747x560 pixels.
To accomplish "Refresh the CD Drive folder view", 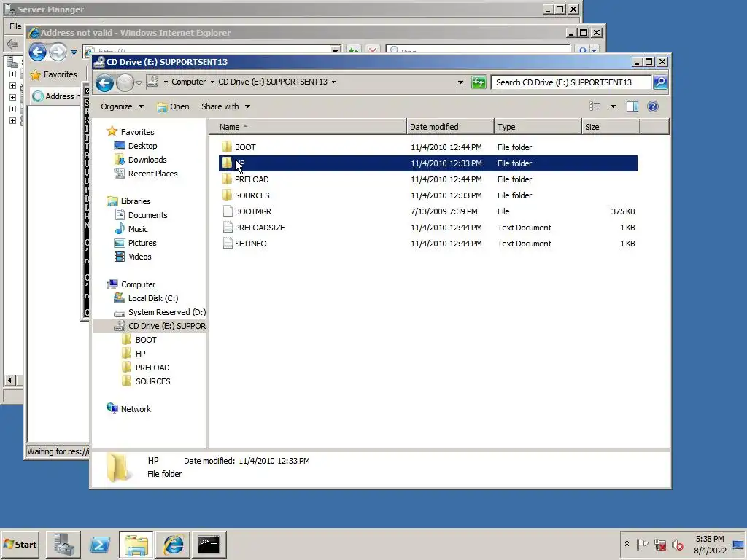I will pos(479,82).
